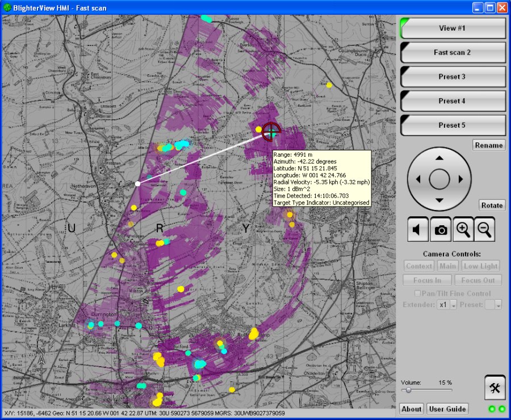
Task: Pan the map right arrow
Action: tap(460, 179)
